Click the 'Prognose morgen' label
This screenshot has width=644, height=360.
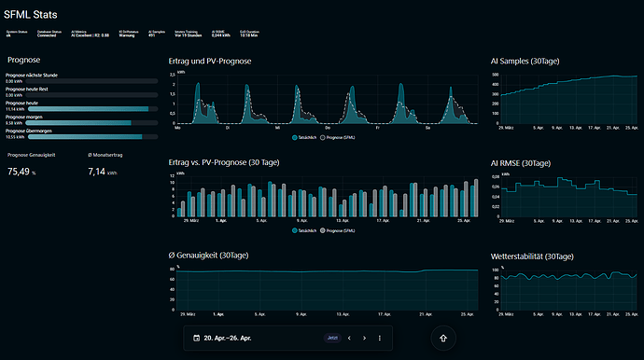pos(24,117)
